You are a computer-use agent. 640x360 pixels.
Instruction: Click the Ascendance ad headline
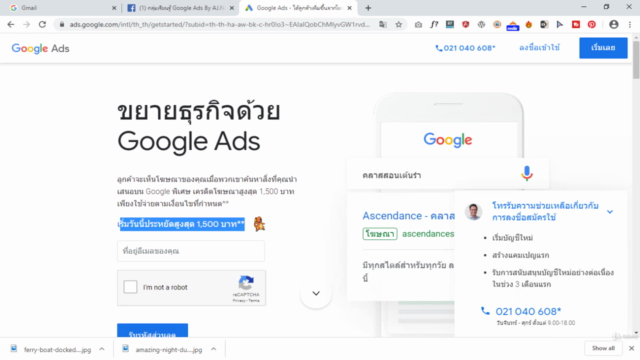click(409, 216)
